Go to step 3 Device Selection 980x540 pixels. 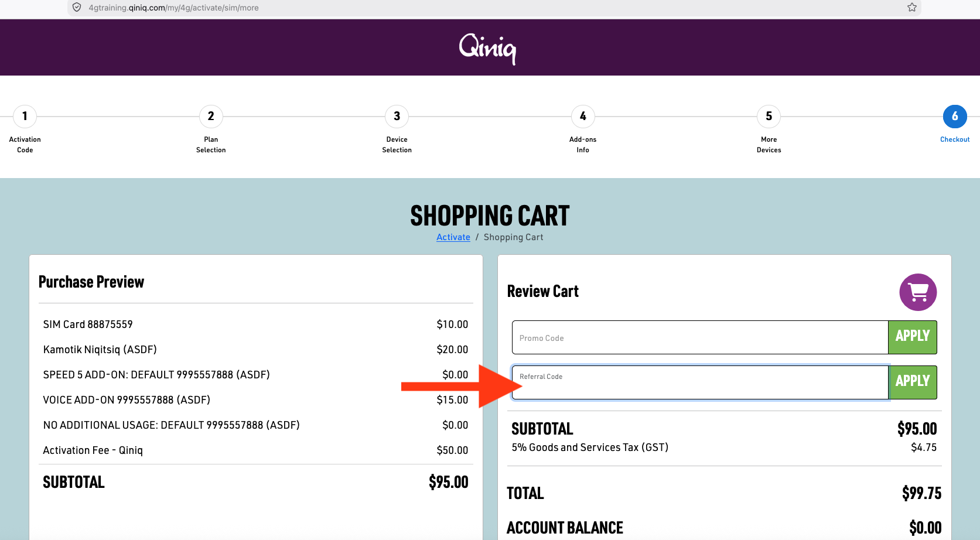coord(397,129)
